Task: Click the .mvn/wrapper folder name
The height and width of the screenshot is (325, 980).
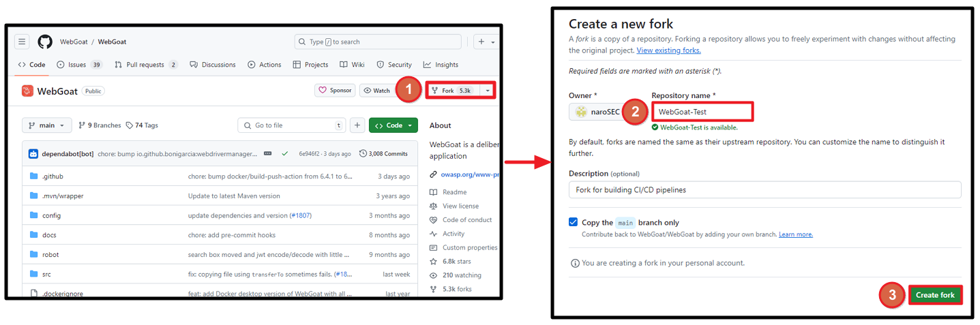Action: pos(63,196)
